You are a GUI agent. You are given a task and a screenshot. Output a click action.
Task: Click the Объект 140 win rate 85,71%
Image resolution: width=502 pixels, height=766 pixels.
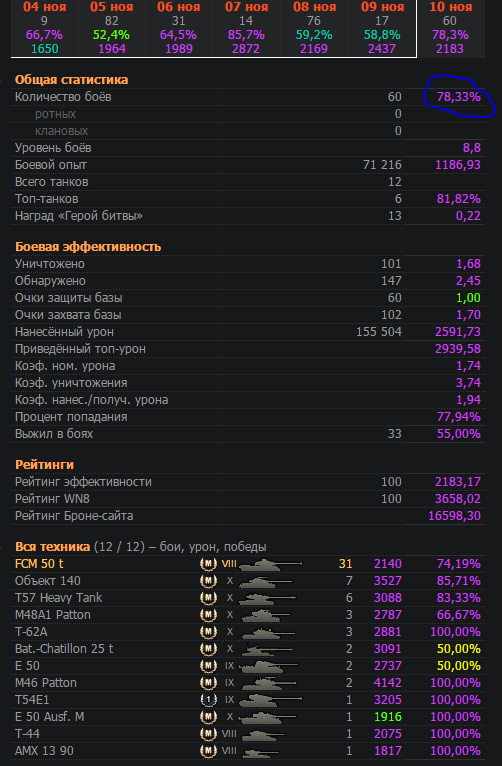click(x=459, y=581)
